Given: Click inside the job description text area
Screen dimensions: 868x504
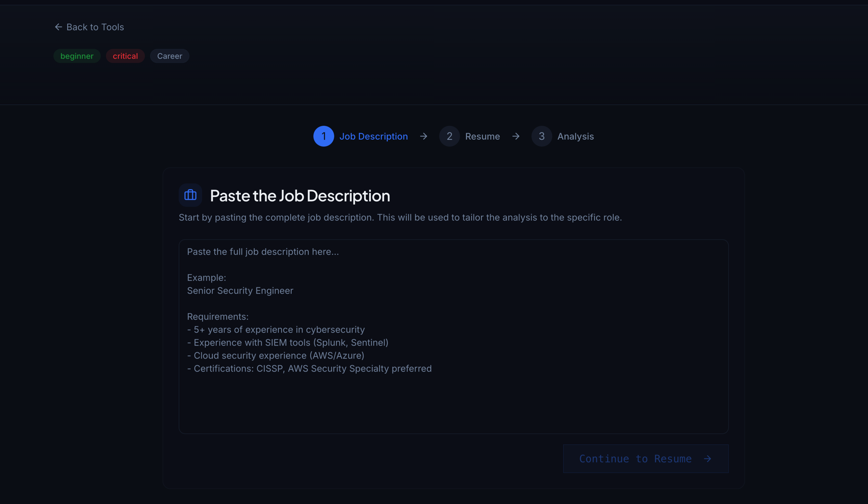Looking at the screenshot, I should pyautogui.click(x=453, y=337).
